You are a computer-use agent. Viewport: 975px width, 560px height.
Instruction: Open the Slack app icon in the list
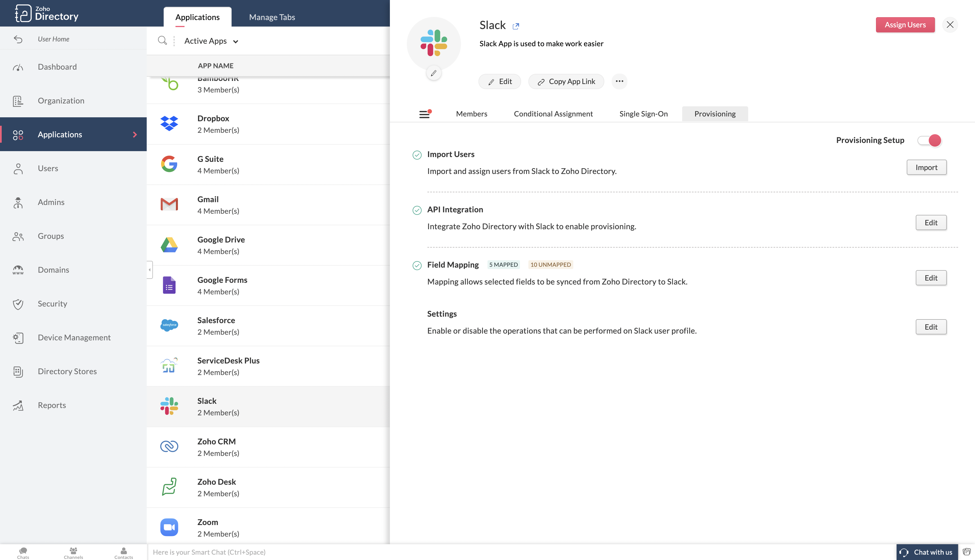(x=169, y=406)
